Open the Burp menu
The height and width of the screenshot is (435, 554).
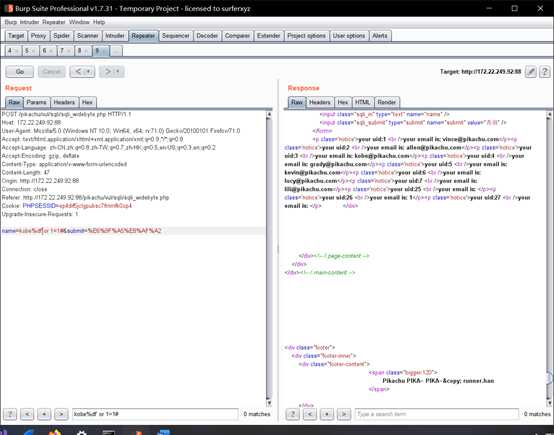coord(11,22)
